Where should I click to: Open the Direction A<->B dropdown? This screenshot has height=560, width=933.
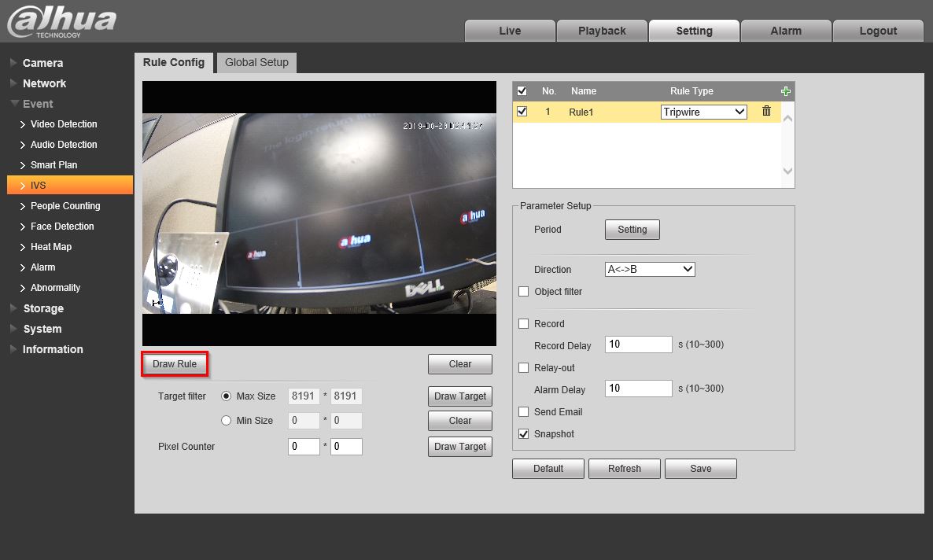tap(650, 270)
